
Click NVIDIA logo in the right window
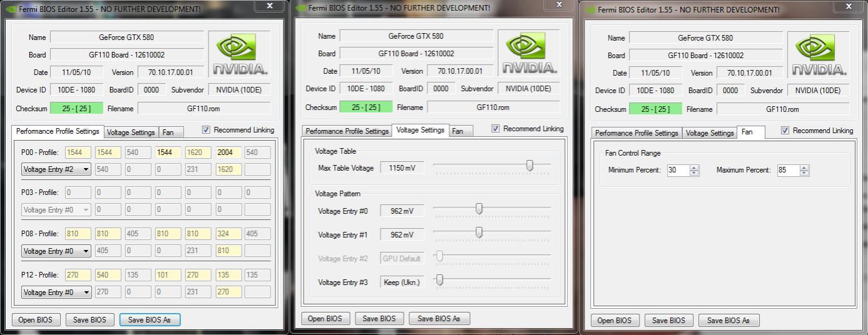[x=819, y=55]
